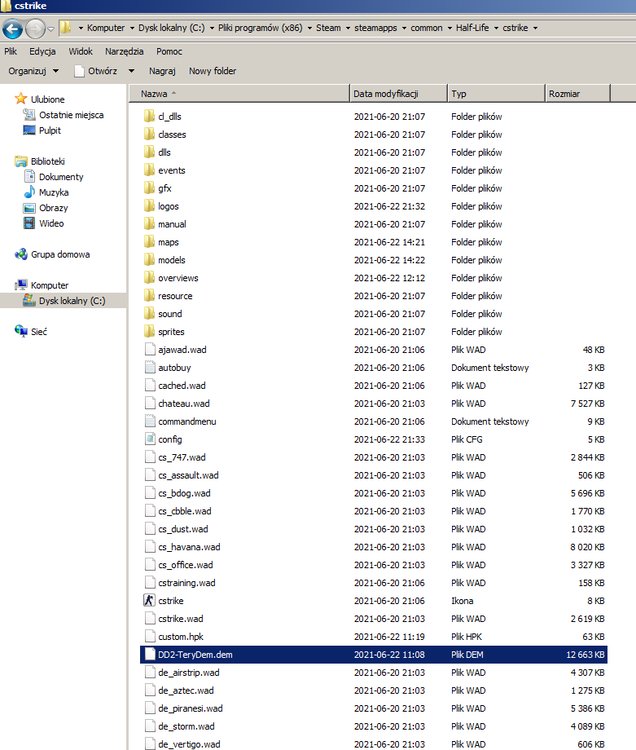Click the Ostatnie miejsca icon
The height and width of the screenshot is (750, 636).
tap(29, 115)
